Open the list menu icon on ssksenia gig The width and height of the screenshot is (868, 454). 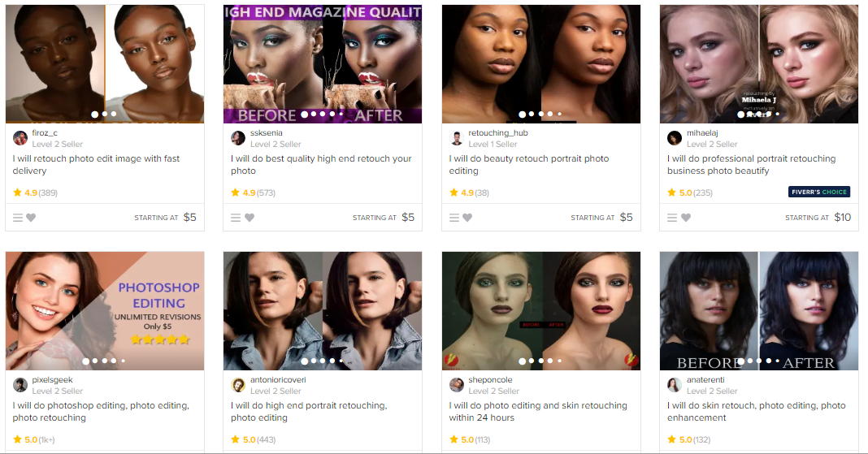(236, 218)
